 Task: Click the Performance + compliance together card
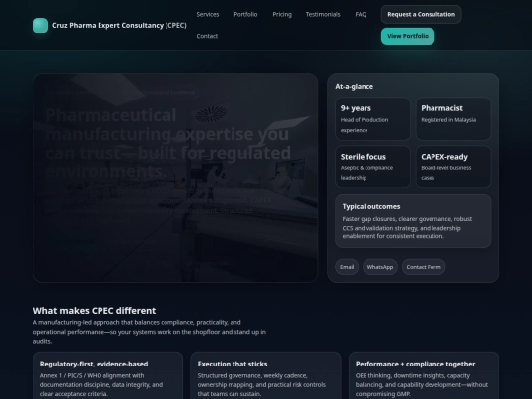[x=424, y=375]
